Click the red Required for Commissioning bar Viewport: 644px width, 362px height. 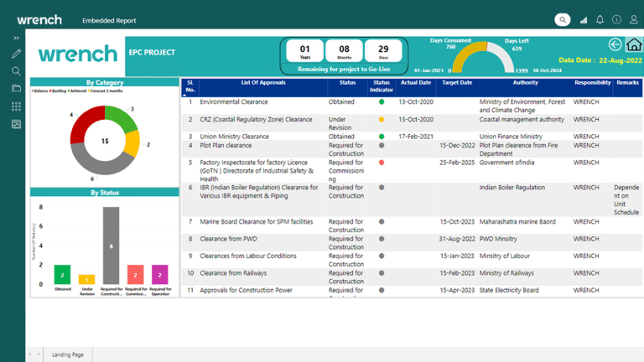(x=135, y=275)
